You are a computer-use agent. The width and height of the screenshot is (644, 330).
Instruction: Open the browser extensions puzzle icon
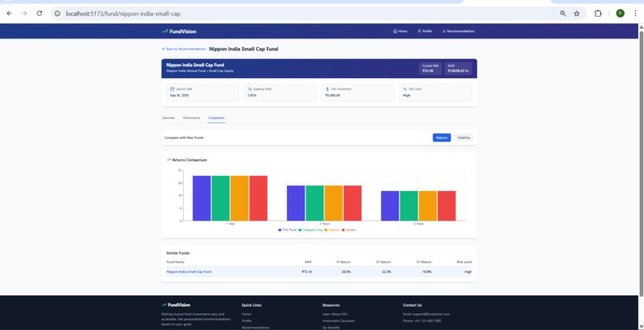pyautogui.click(x=598, y=14)
